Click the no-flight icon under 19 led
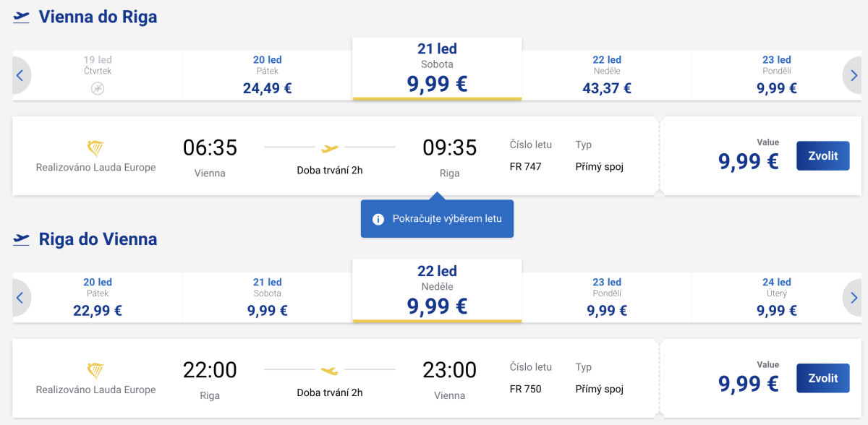Screen dimensions: 868x425 click(x=98, y=88)
